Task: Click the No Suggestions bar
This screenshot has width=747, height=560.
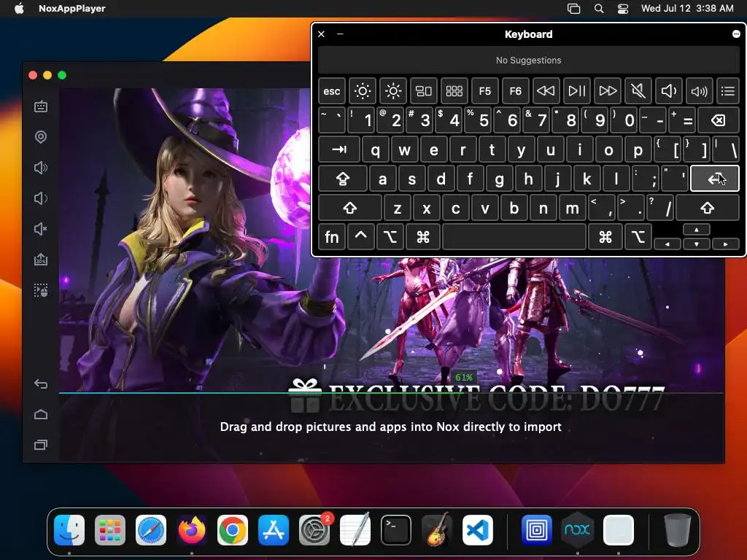Action: coord(529,61)
